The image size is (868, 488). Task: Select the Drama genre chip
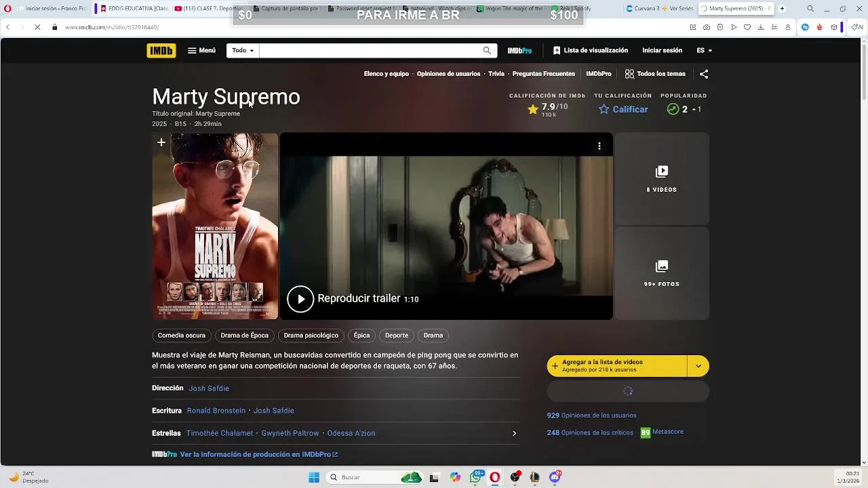click(x=433, y=335)
